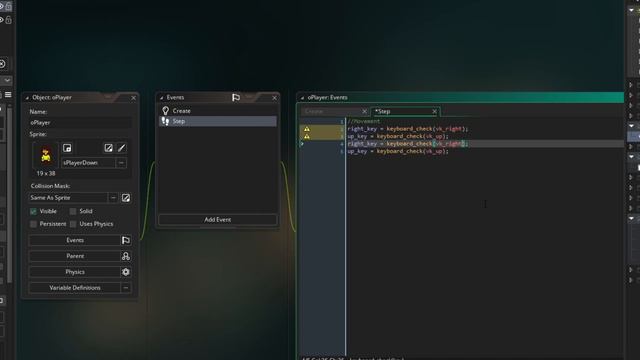
Task: Collapse the oPlayer: Events code window triangle
Action: [302, 98]
